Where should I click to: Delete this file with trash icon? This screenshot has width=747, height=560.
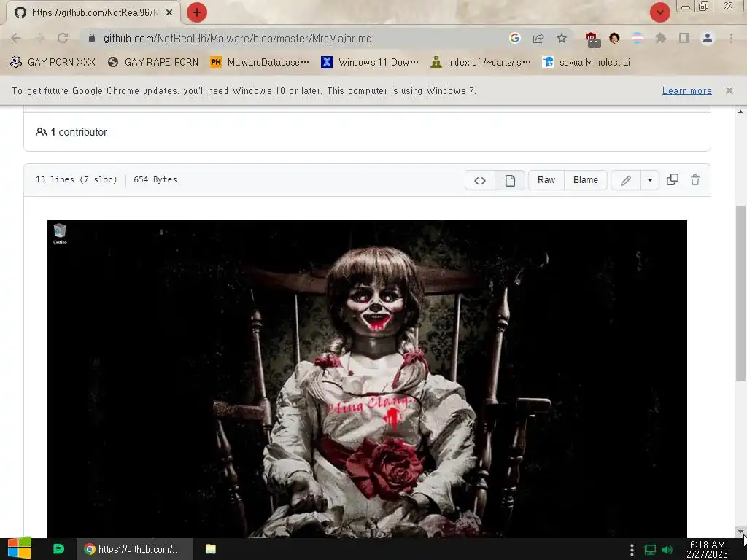(x=695, y=179)
